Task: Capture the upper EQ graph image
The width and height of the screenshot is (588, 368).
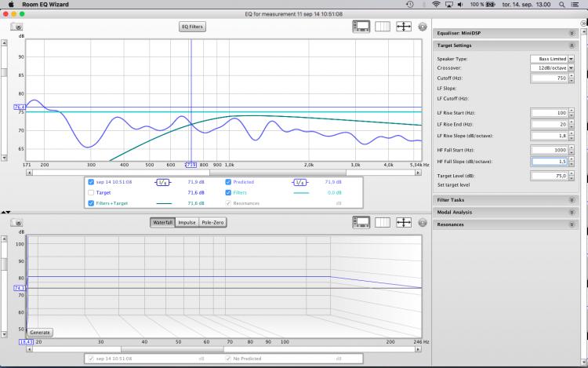Action: [16, 27]
